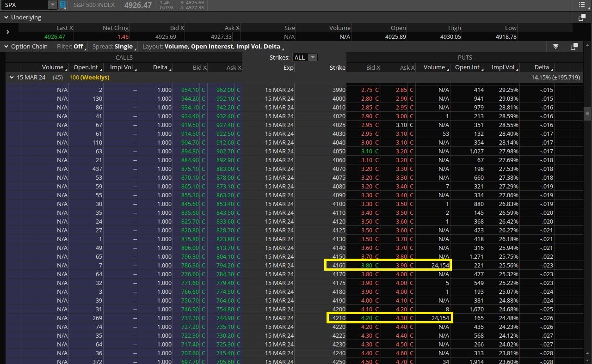Image resolution: width=592 pixels, height=364 pixels.
Task: Change the calls Delta column header
Action: coord(162,67)
